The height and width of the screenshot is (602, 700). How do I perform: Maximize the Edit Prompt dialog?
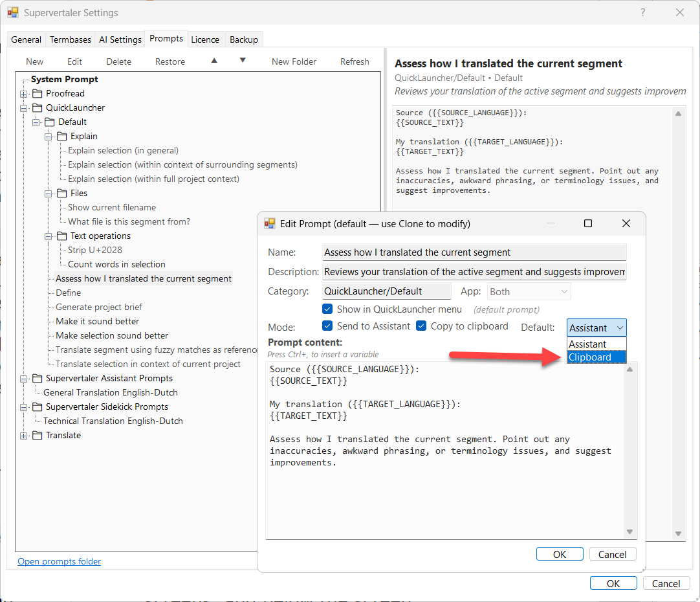588,223
